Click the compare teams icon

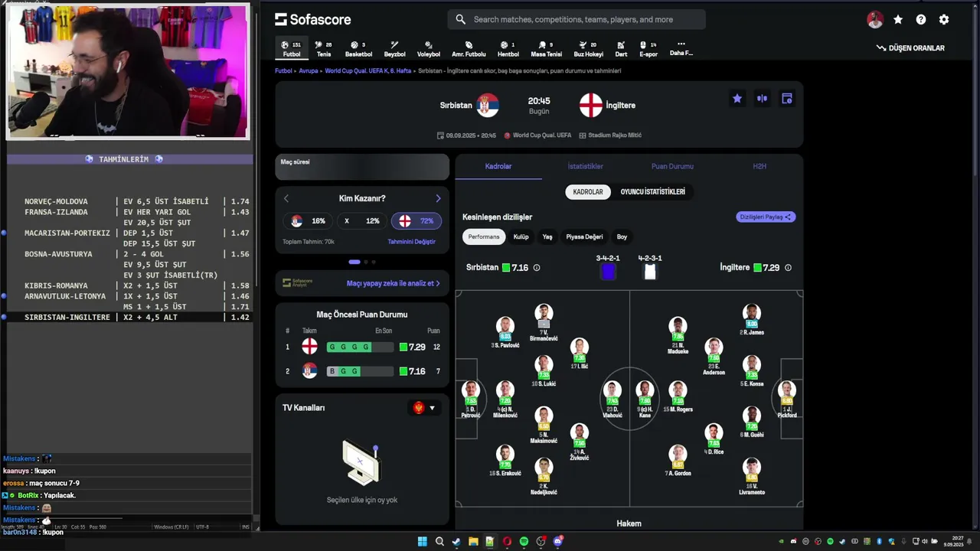coord(762,99)
